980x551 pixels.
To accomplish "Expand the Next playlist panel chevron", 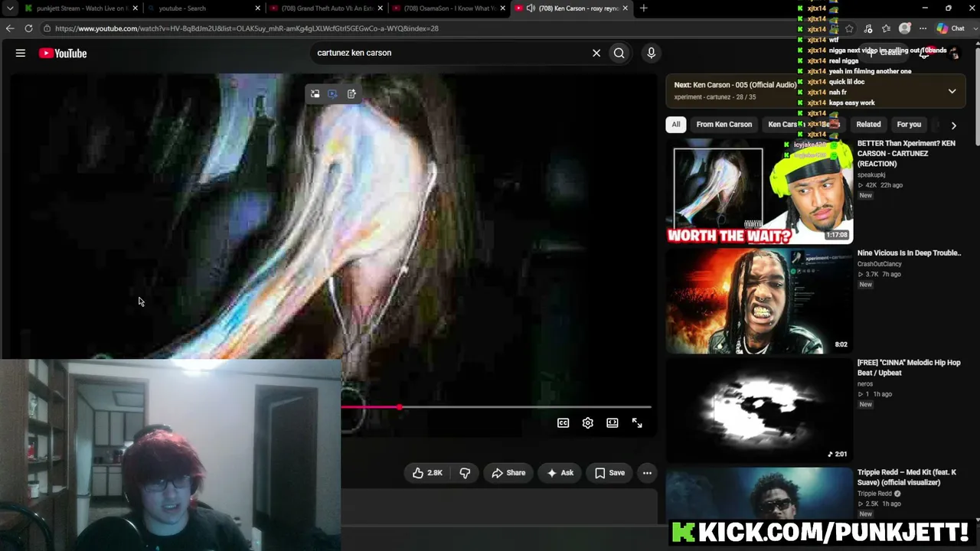I will tap(952, 91).
